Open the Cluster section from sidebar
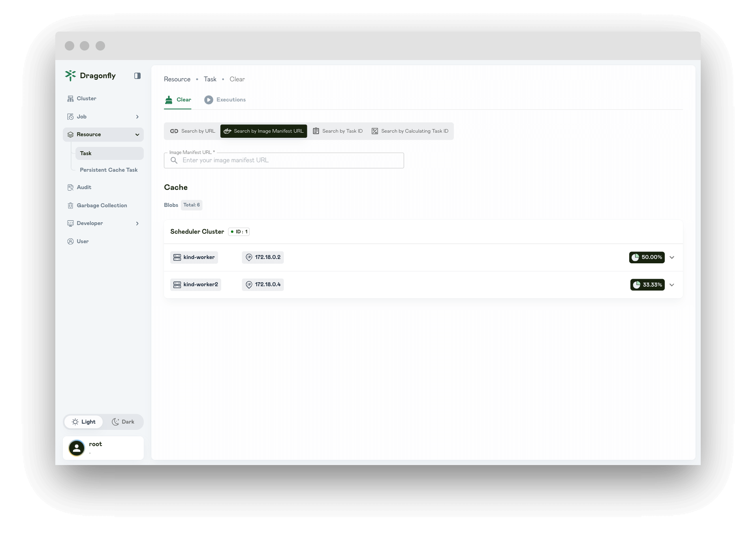The image size is (756, 544). pyautogui.click(x=86, y=98)
